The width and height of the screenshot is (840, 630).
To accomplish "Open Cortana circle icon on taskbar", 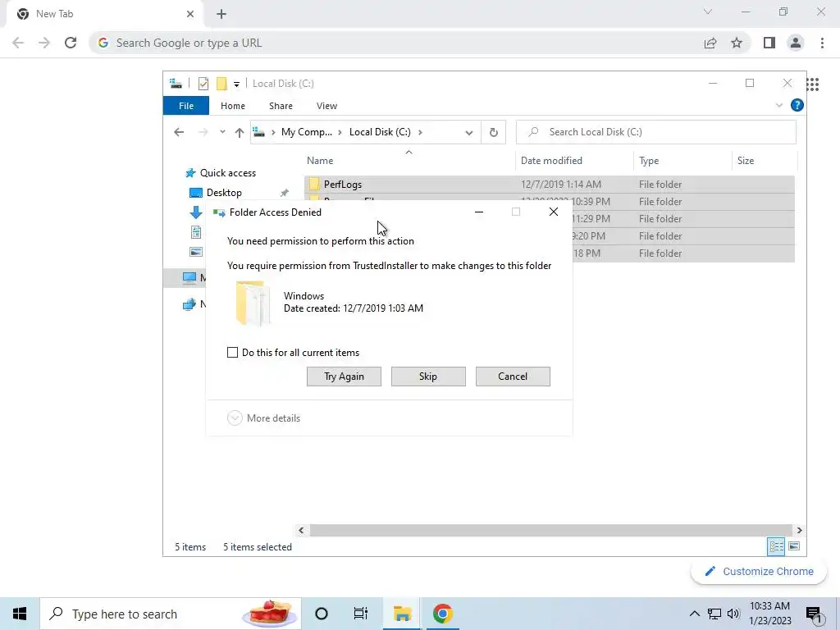I will 322,614.
